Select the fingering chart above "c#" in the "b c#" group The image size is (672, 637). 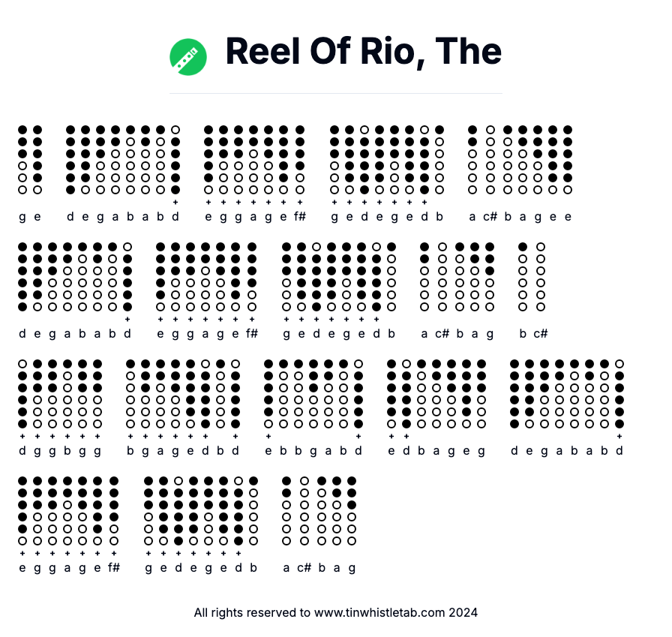[541, 276]
